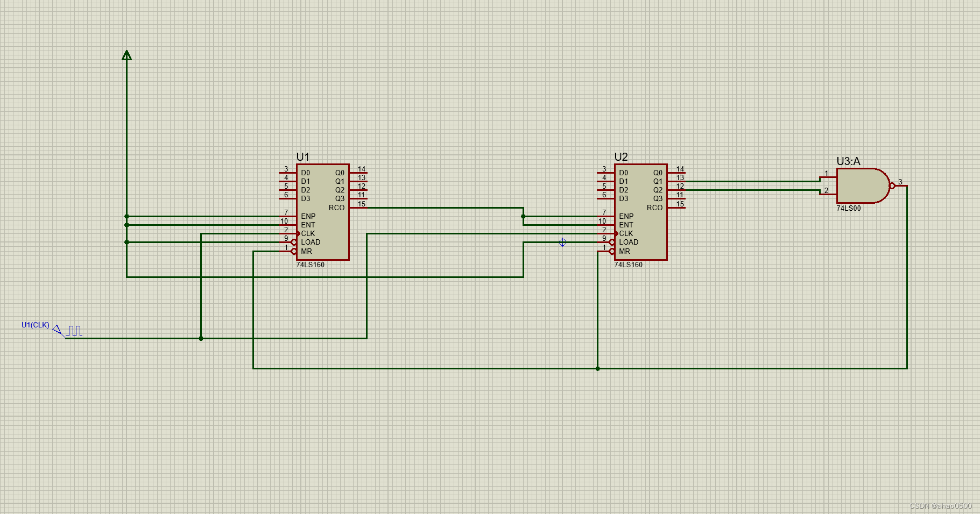Viewport: 980px width, 514px height.
Task: Click the blue U1(CLK) generator label
Action: pos(36,325)
